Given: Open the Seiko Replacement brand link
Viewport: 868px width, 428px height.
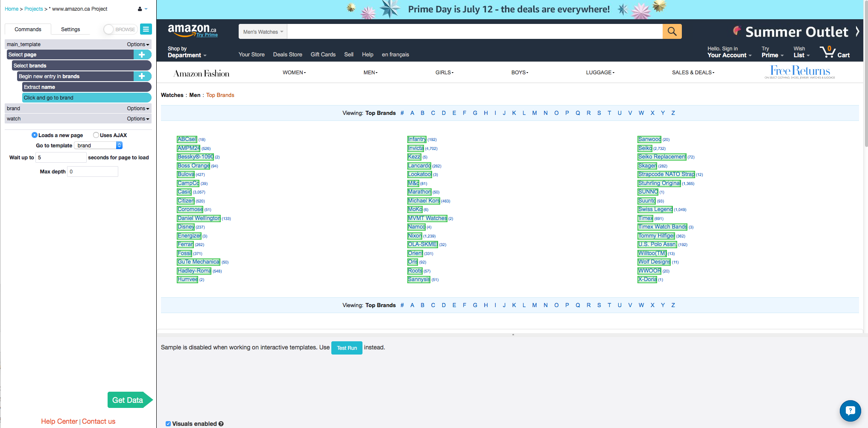Looking at the screenshot, I should tap(662, 157).
